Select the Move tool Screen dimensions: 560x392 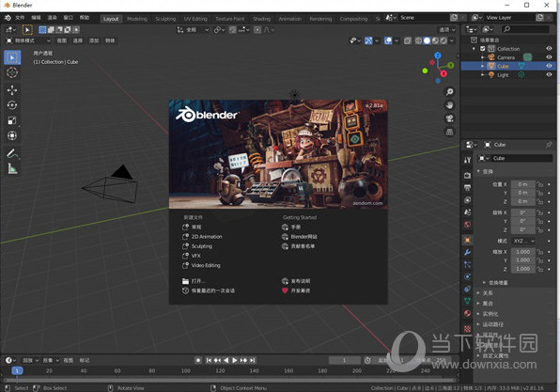tap(12, 90)
